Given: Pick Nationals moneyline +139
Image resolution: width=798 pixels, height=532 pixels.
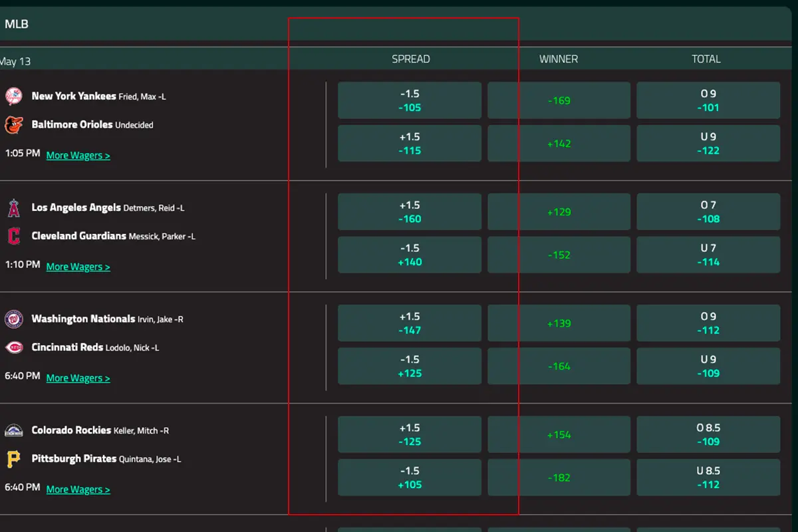Looking at the screenshot, I should (x=559, y=323).
